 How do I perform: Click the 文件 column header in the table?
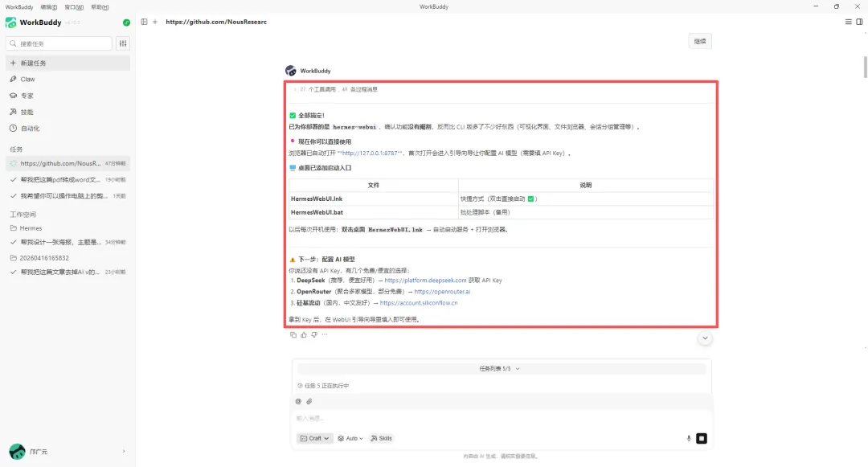[x=374, y=186]
